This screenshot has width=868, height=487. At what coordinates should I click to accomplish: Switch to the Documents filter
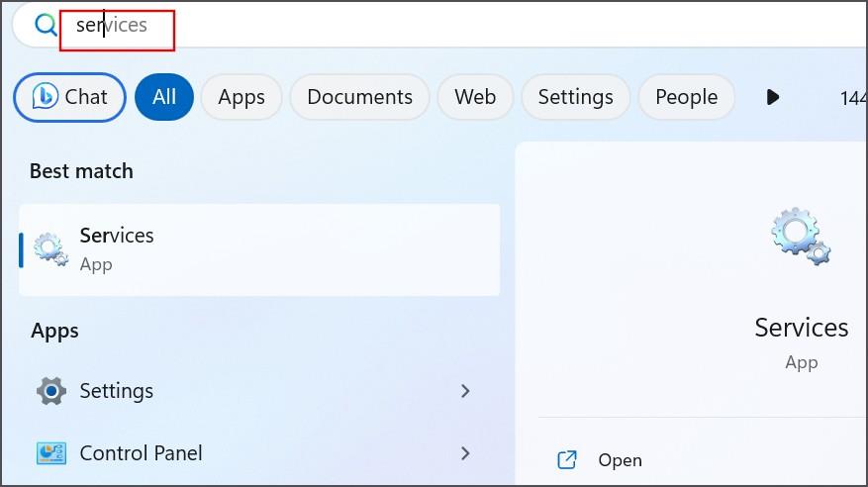[360, 97]
